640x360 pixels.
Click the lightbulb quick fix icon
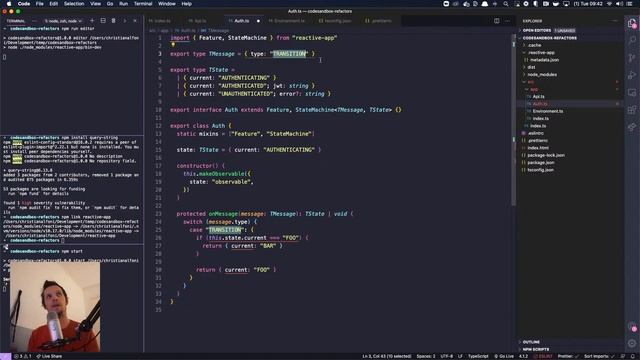[173, 45]
